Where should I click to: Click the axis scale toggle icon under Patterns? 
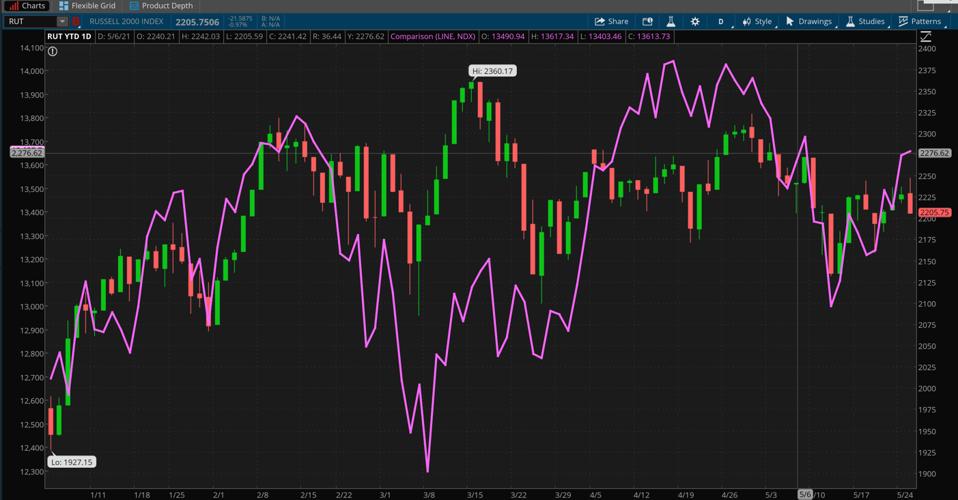tap(925, 37)
